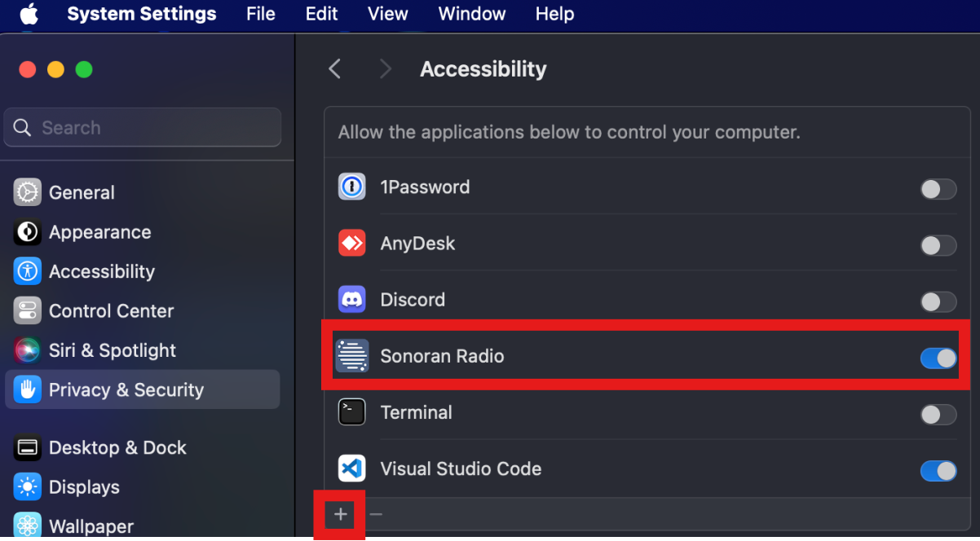Select the Sonoran Radio row label
Viewport: 980px width, 541px height.
pyautogui.click(x=442, y=356)
